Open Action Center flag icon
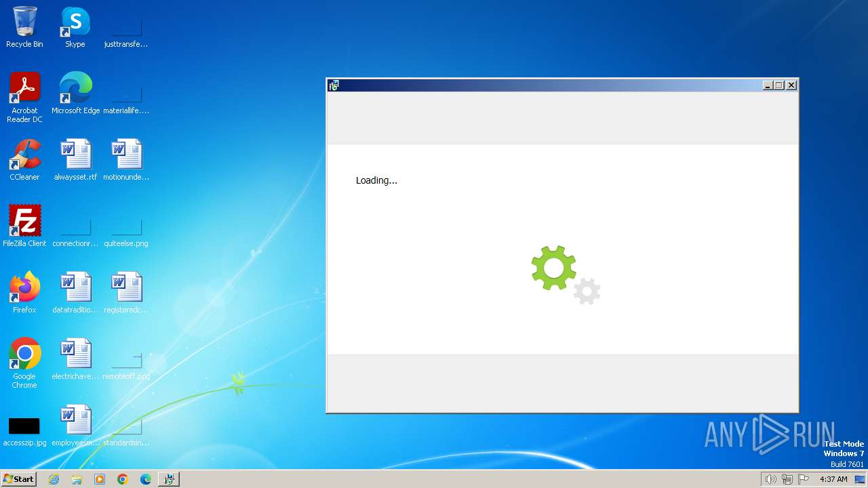868x488 pixels. pyautogui.click(x=804, y=479)
